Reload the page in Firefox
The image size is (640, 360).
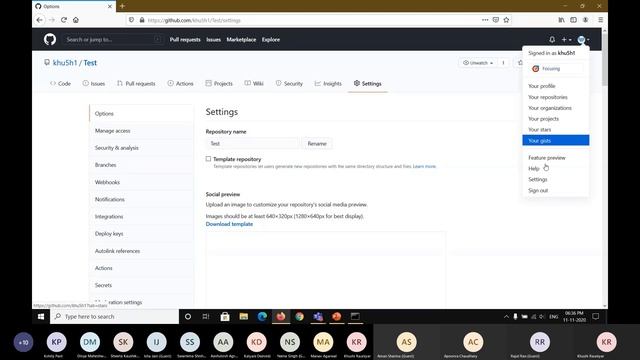(x=64, y=20)
